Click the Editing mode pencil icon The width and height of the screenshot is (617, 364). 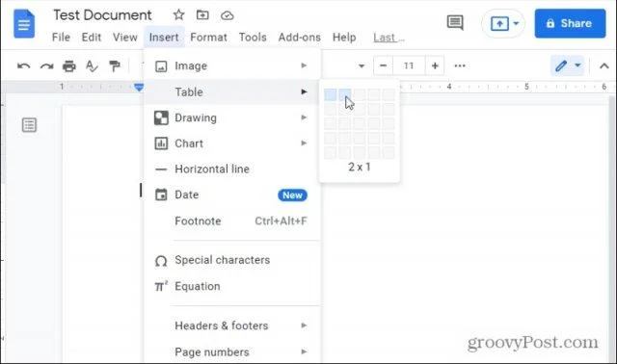pyautogui.click(x=561, y=65)
